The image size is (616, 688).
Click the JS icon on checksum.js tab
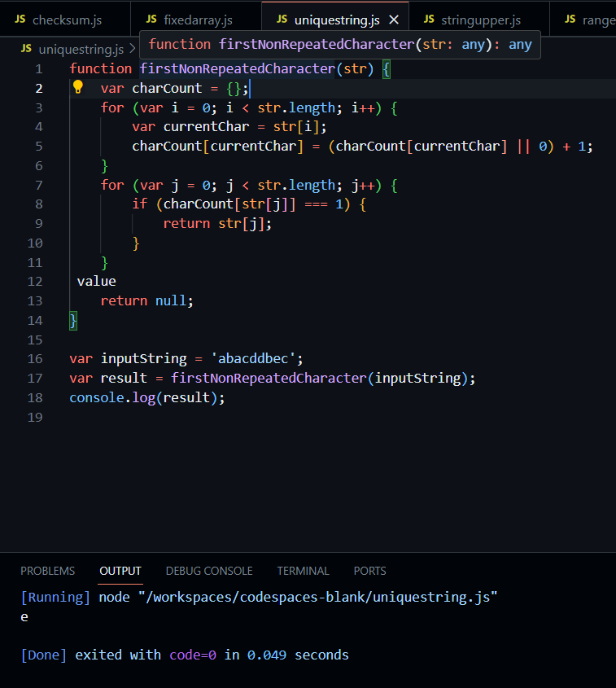tap(20, 20)
